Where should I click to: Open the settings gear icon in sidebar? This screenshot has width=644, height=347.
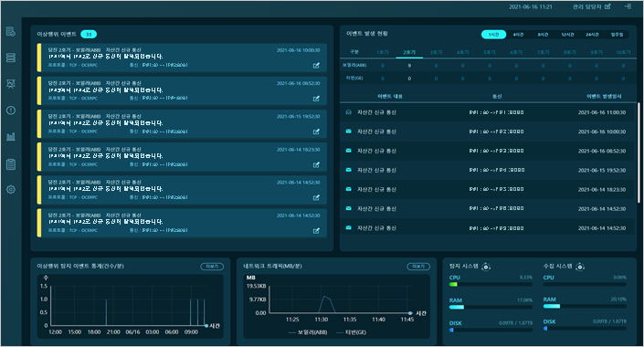click(11, 189)
